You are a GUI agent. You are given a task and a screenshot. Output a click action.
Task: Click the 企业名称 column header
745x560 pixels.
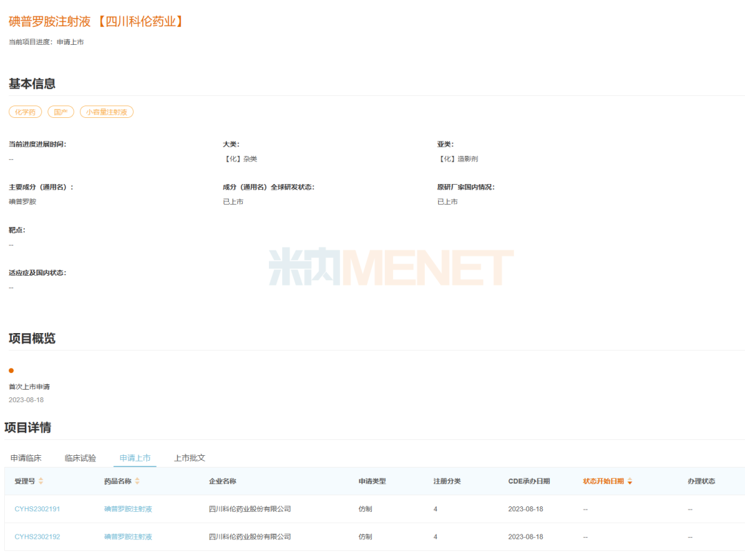tap(222, 481)
